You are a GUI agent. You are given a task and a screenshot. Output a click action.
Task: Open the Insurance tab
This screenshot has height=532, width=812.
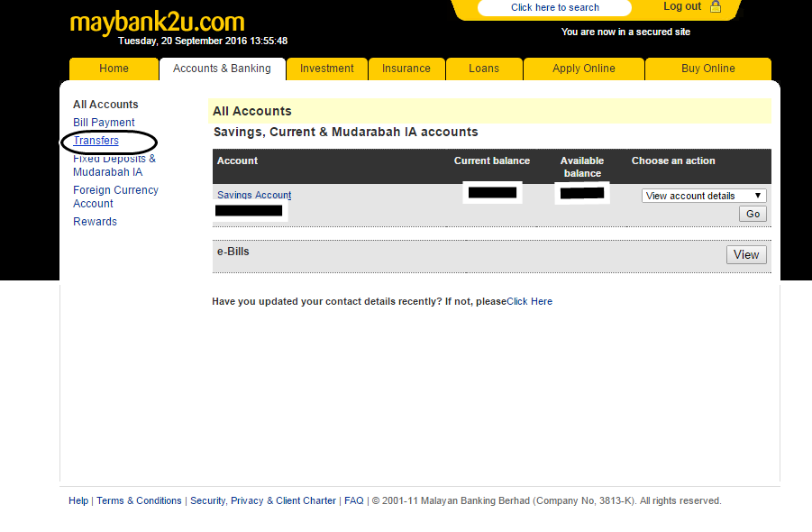tap(406, 69)
